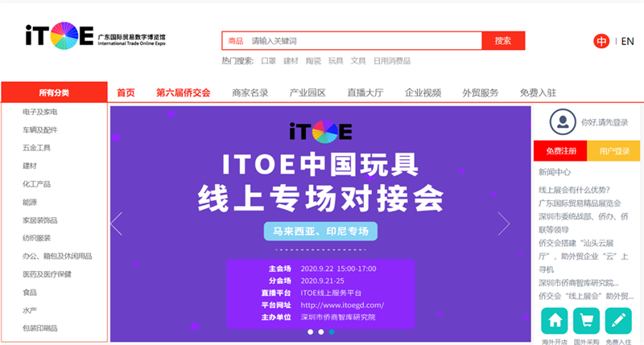Select the first carousel dot
This screenshot has height=345, width=644.
[310, 332]
